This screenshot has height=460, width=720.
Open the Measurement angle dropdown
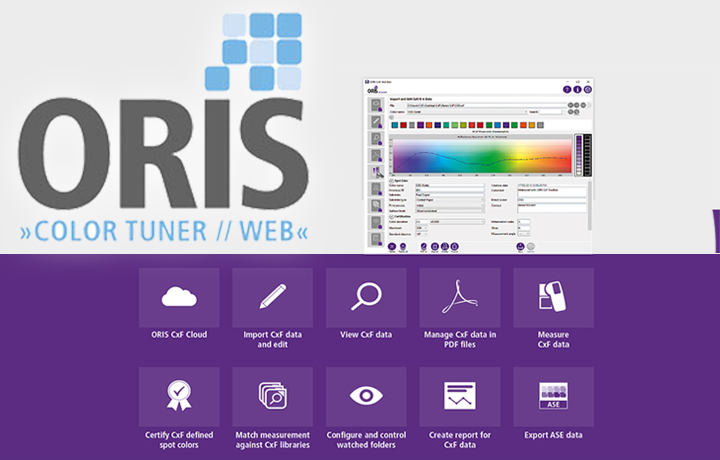[524, 234]
